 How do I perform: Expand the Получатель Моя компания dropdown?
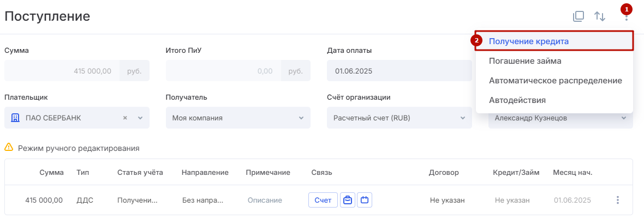(x=238, y=118)
